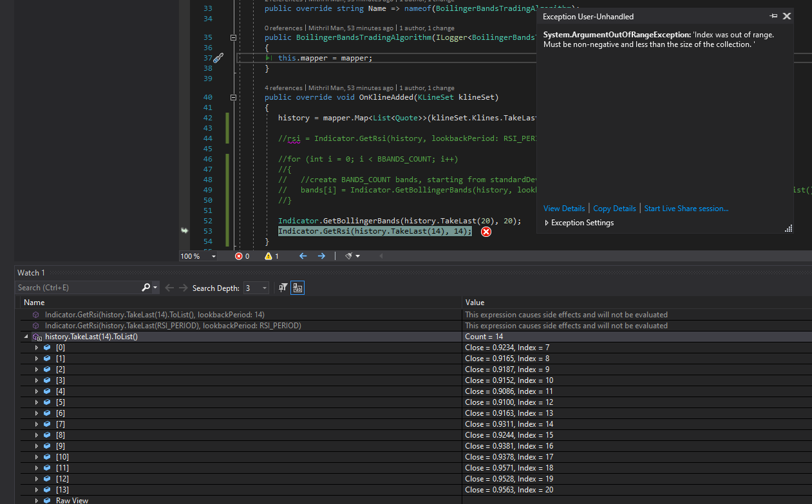Click value 'Close = 0.9563, Index = 20'
The height and width of the screenshot is (504, 812).
click(x=509, y=490)
